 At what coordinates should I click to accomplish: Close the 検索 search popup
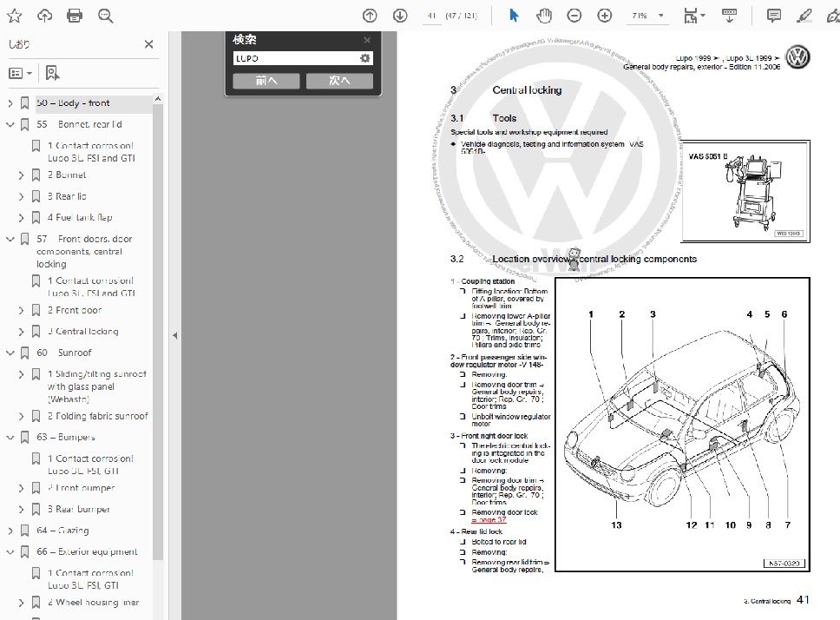point(367,40)
